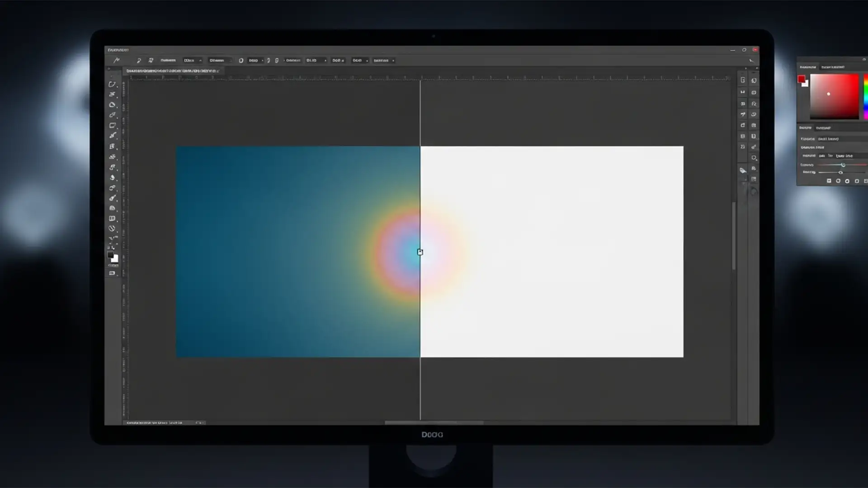This screenshot has height=488, width=868.
Task: Open the Zoom tool in the right panel column
Action: [x=754, y=158]
